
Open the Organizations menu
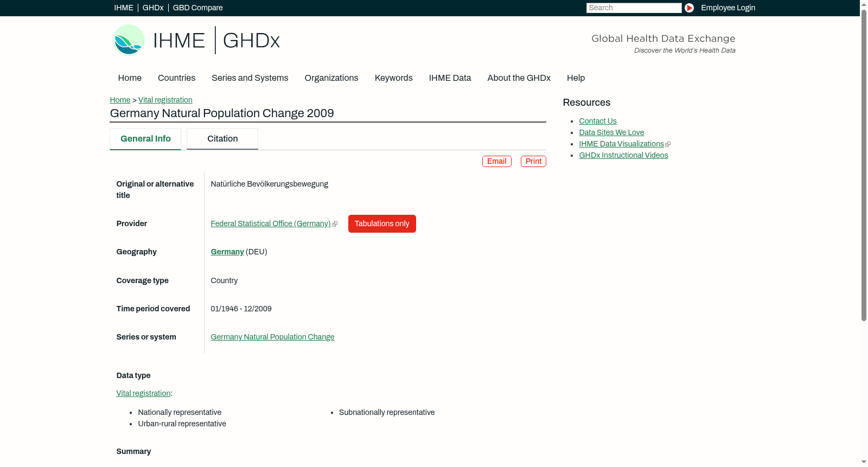pos(331,78)
